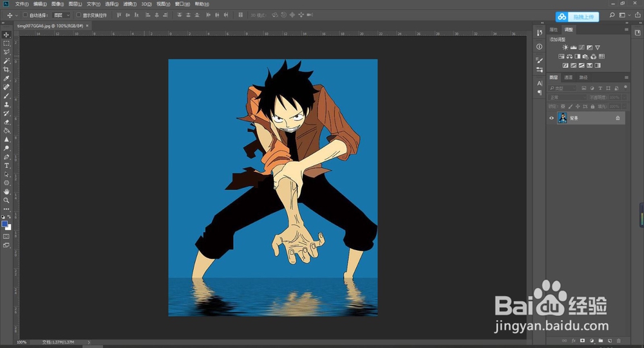
Task: Select the Sharpen/Blur triangle tool
Action: 6,140
